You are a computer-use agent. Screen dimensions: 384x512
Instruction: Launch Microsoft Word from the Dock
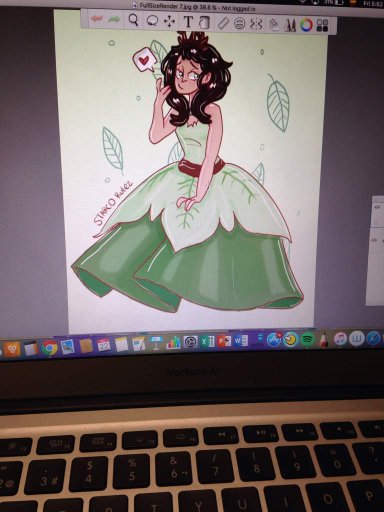(x=241, y=341)
